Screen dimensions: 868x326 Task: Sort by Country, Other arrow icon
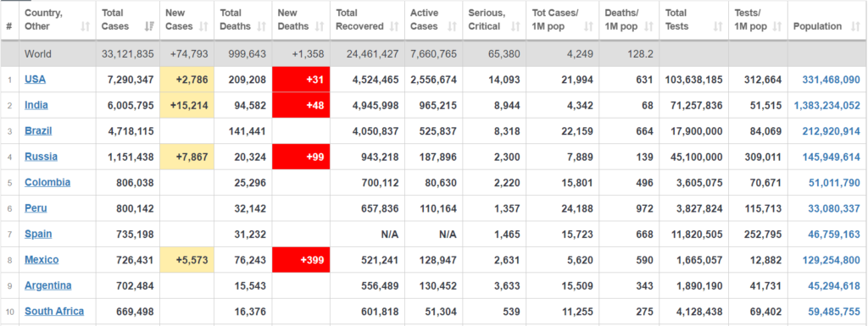[x=85, y=26]
